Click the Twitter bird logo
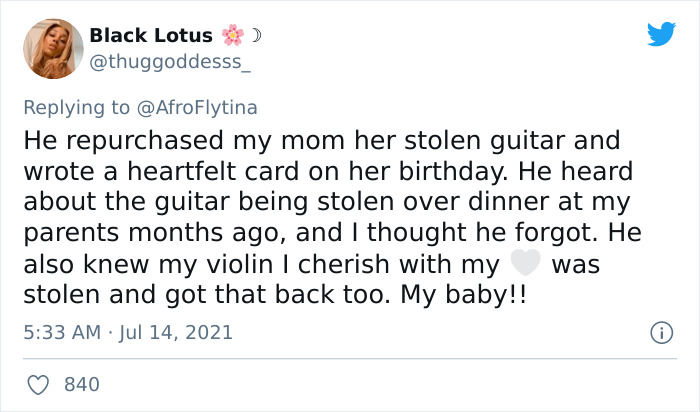Screen dimensions: 700x412 tap(661, 34)
